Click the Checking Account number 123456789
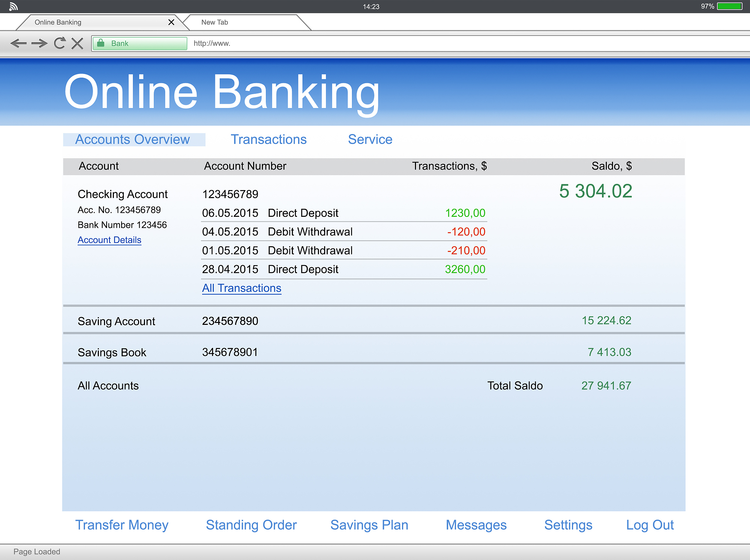 [x=230, y=194]
